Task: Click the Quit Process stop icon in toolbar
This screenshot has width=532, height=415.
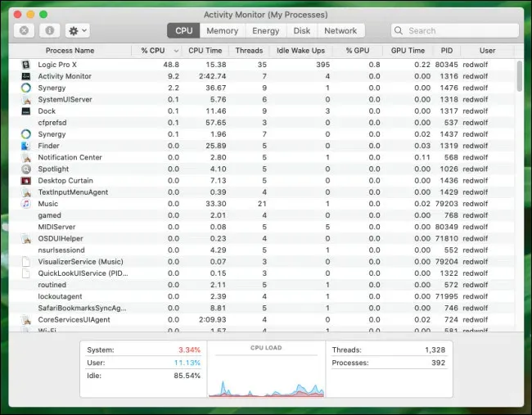Action: [x=24, y=31]
